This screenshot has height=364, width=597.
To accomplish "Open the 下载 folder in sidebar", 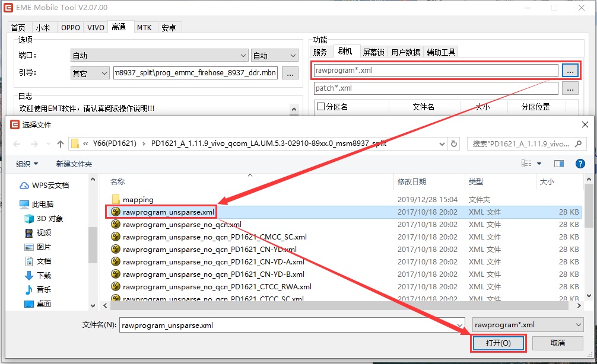I will (x=43, y=275).
